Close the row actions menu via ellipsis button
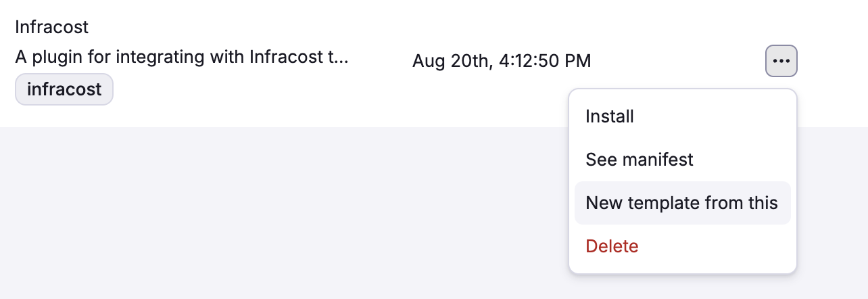 781,61
